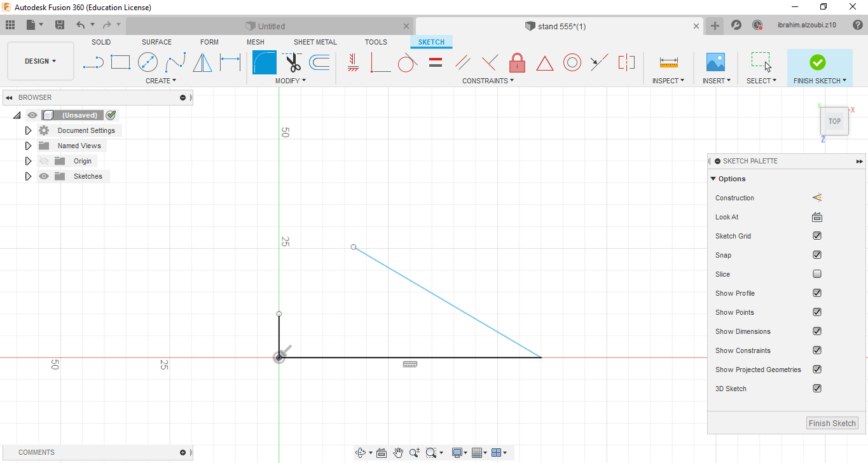Viewport: 868px width, 463px height.
Task: Click the Look At icon in palette
Action: coord(817,217)
